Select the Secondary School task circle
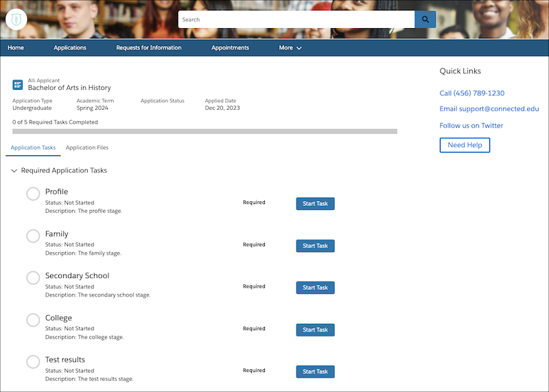 (x=33, y=278)
